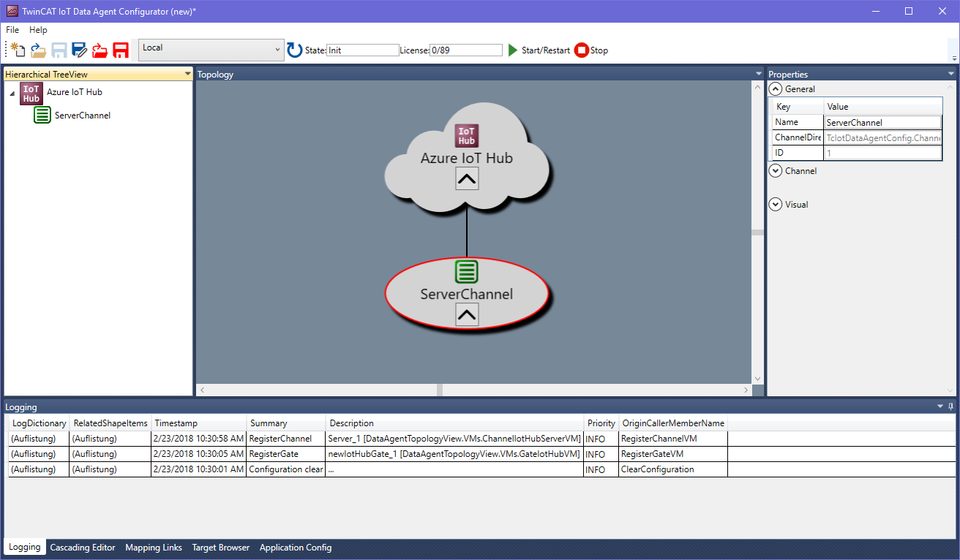Click the red Stop icon

pyautogui.click(x=582, y=50)
